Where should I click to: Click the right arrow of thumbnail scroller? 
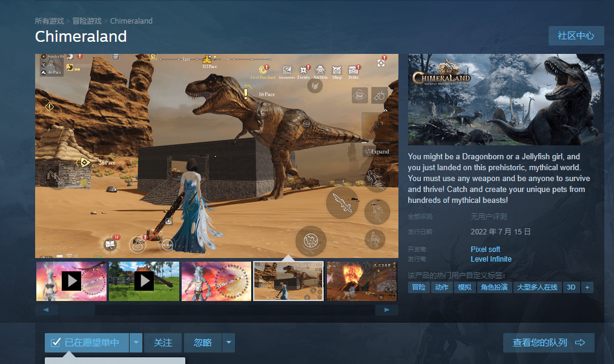pyautogui.click(x=387, y=310)
